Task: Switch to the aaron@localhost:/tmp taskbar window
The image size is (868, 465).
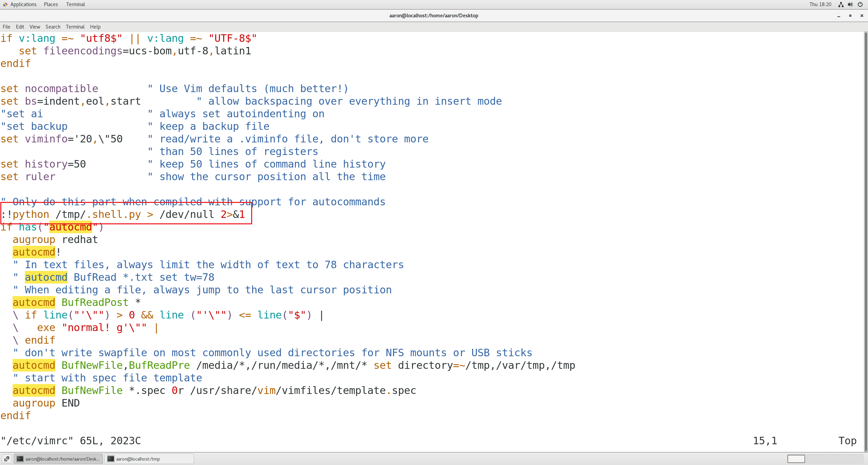Action: coord(149,459)
